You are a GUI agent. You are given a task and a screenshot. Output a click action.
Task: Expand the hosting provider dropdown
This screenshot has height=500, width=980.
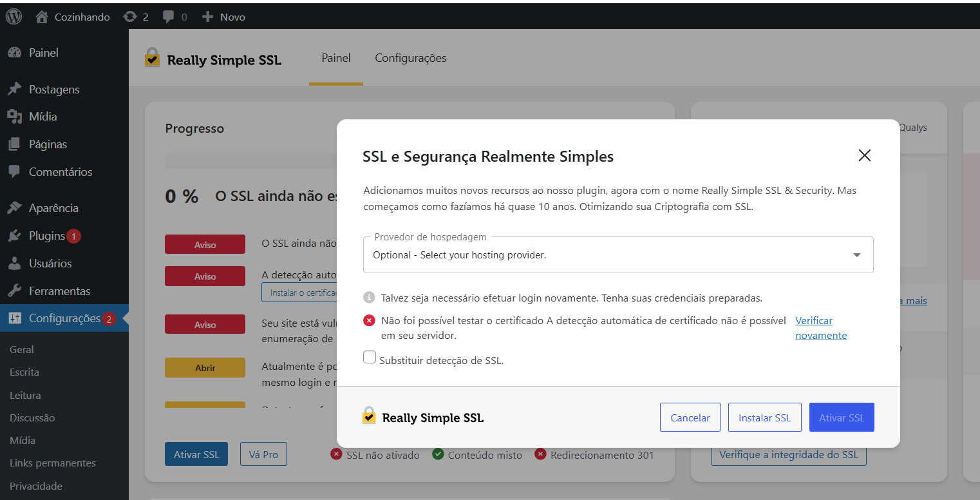pyautogui.click(x=618, y=255)
